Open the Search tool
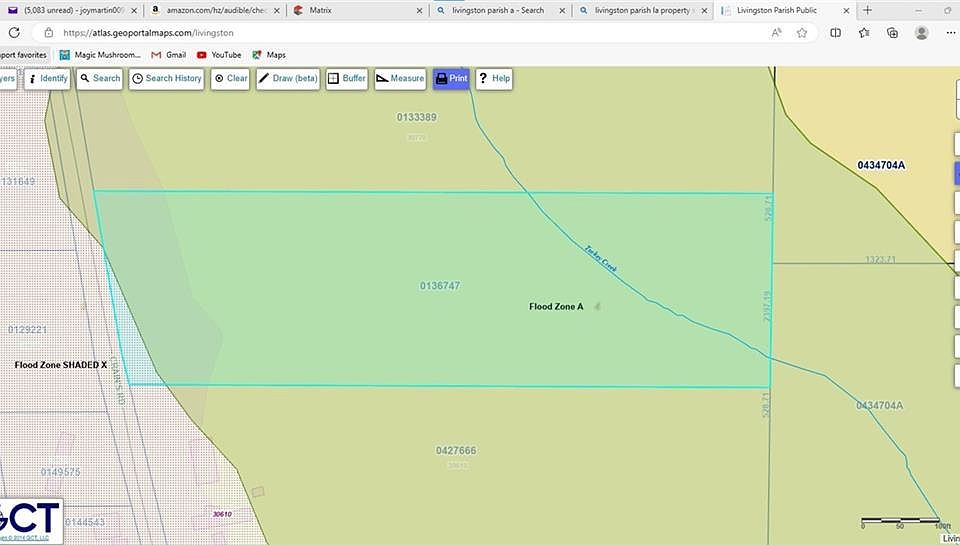 [x=100, y=78]
